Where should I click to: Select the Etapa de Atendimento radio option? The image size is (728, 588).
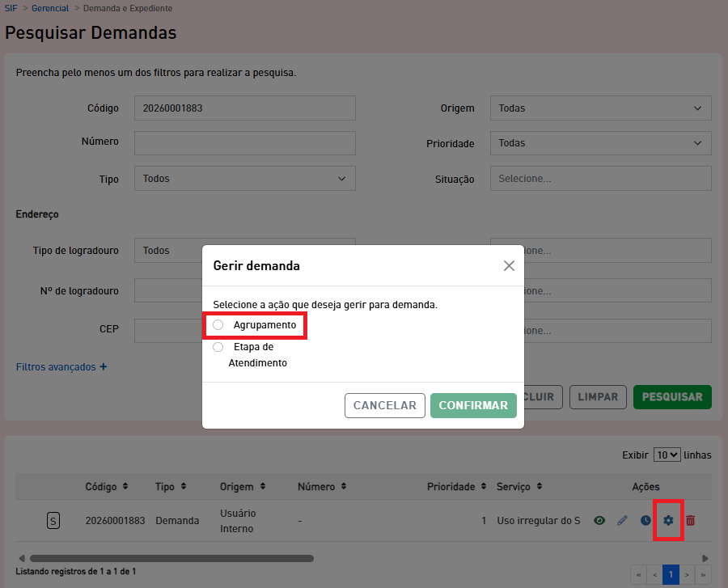pyautogui.click(x=218, y=347)
